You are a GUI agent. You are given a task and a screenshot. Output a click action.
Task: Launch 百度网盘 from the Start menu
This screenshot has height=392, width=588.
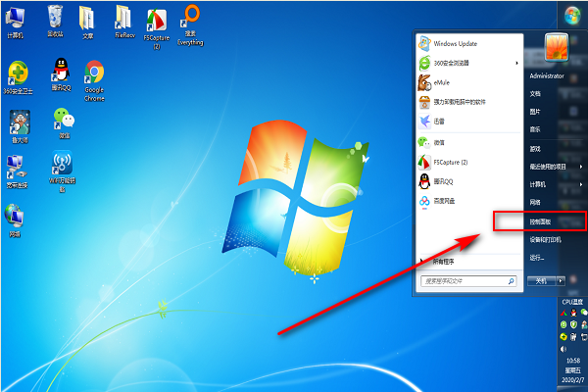[x=469, y=201]
